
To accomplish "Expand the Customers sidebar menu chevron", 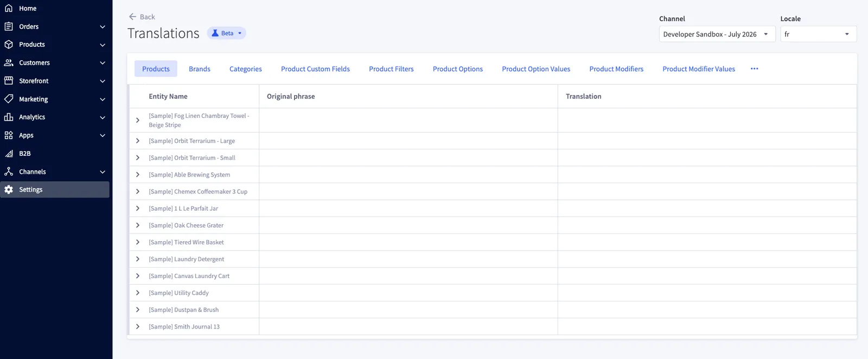I will [x=103, y=63].
